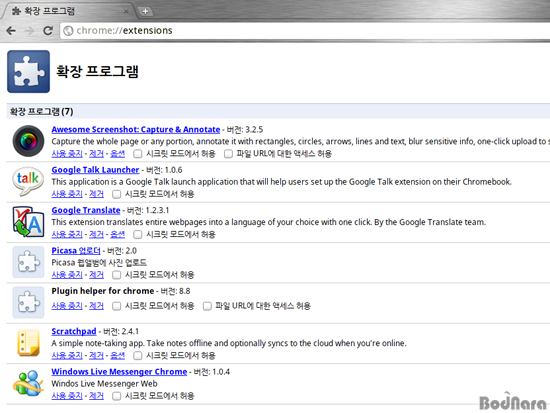Viewport: 550px width, 413px height.
Task: Click the Windows Live Messenger icon
Action: click(x=28, y=383)
